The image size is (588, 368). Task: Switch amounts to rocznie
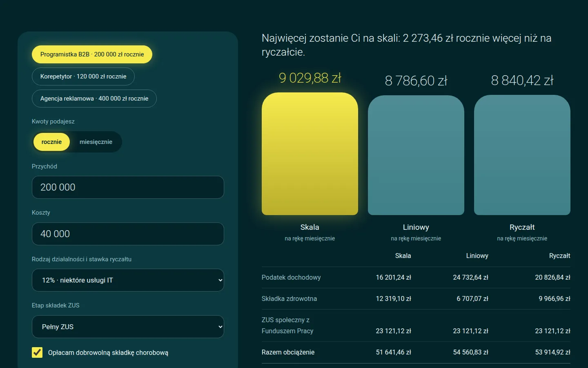pos(51,142)
